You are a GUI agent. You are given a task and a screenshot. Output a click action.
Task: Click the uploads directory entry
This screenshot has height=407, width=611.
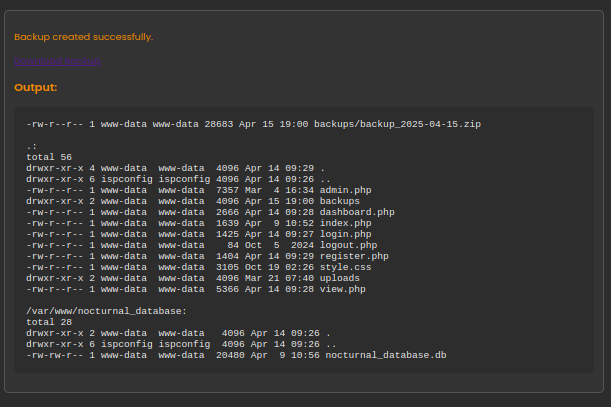tap(339, 278)
